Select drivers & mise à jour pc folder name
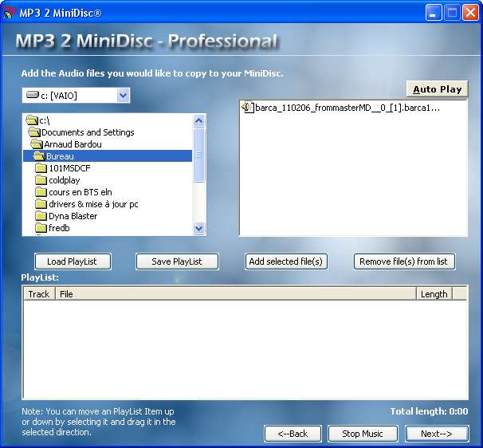 pyautogui.click(x=93, y=204)
